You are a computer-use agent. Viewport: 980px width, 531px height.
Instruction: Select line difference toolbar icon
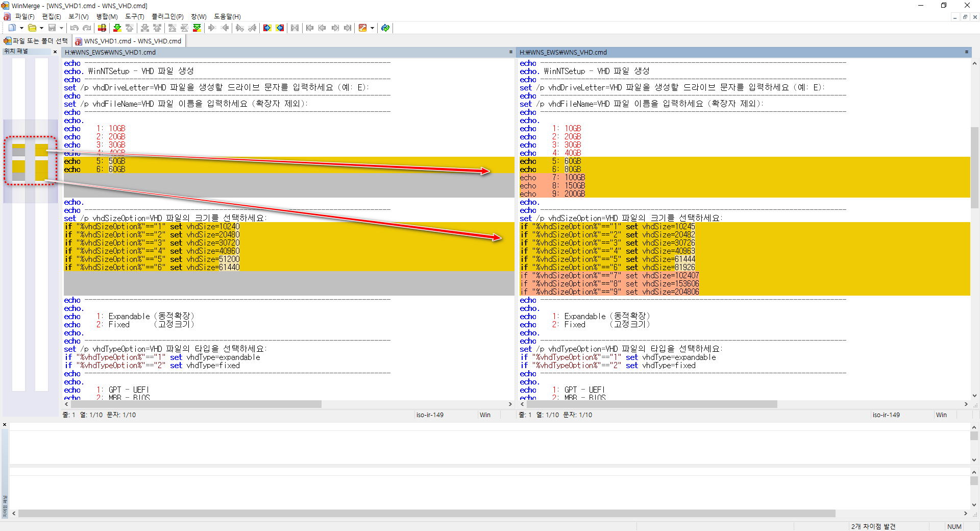click(x=102, y=28)
